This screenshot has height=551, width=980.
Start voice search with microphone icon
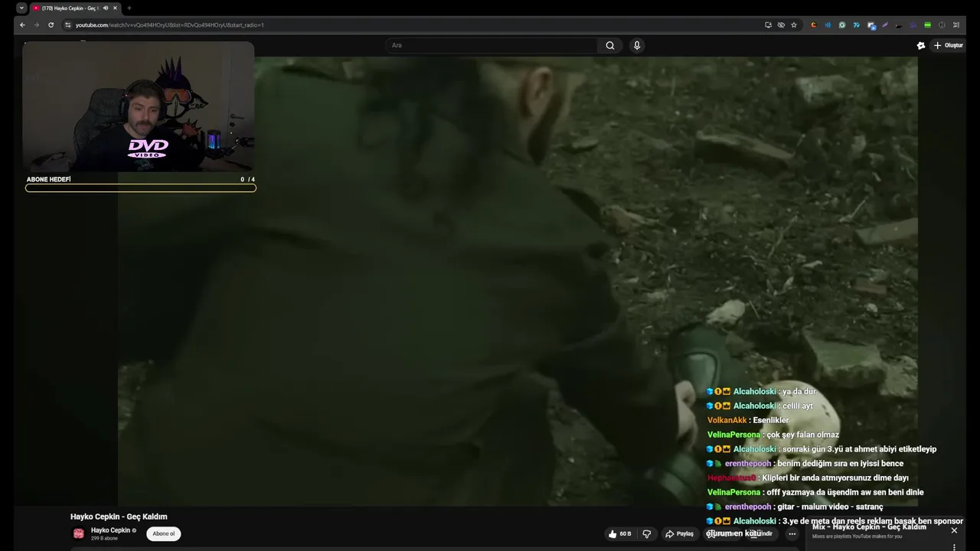[636, 45]
